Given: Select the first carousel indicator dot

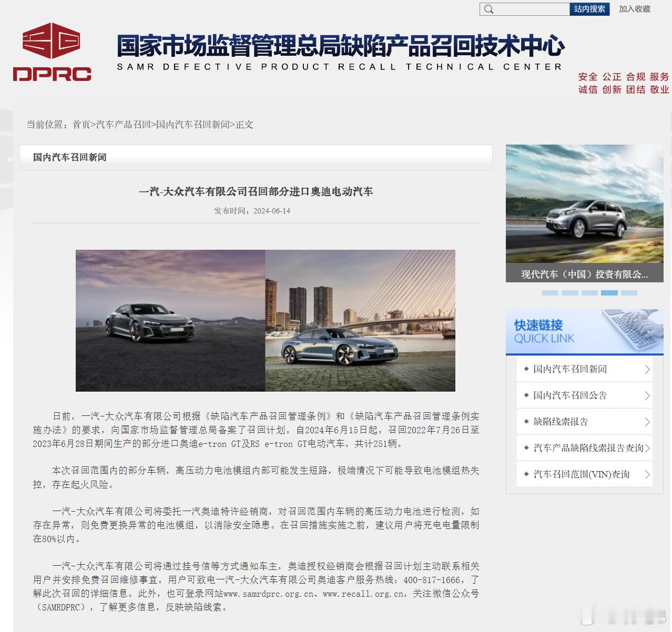Looking at the screenshot, I should (x=550, y=293).
